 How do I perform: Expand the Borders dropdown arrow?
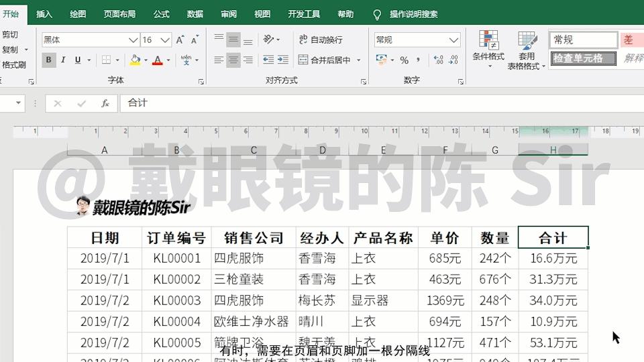[x=117, y=60]
